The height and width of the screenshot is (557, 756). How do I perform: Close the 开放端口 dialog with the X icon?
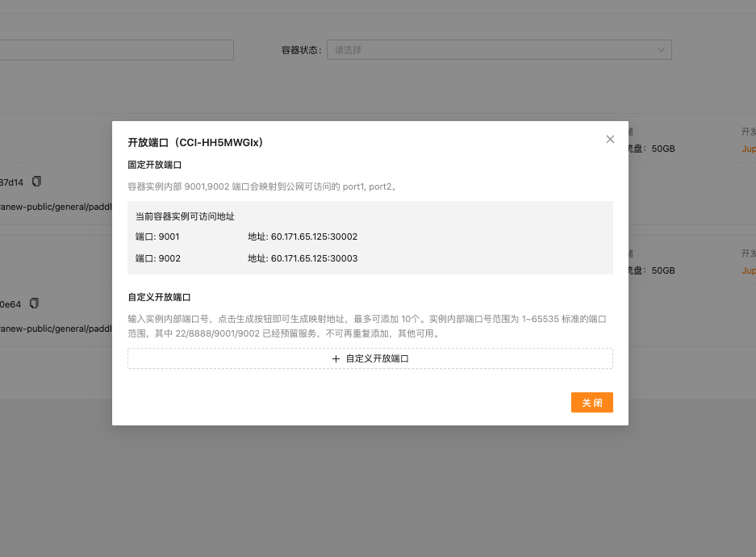point(610,140)
